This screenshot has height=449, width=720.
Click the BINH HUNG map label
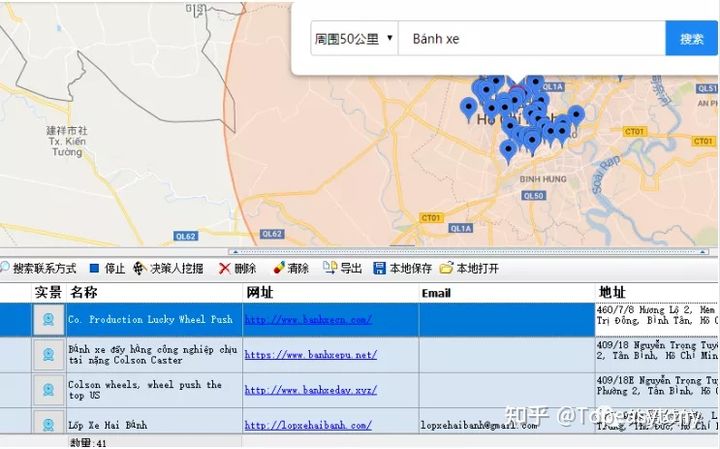click(x=543, y=179)
